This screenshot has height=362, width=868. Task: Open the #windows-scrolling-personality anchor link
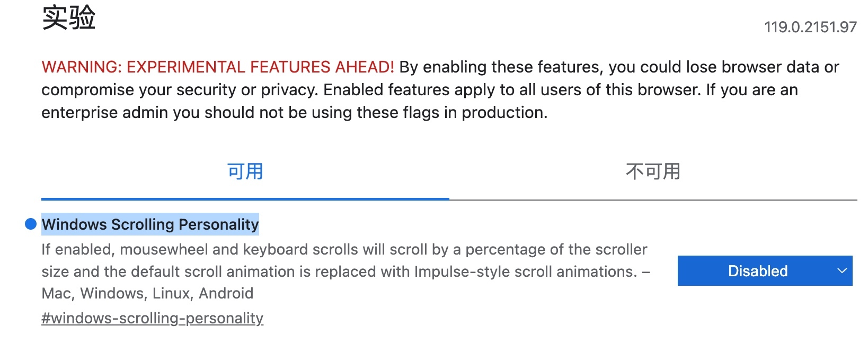[x=153, y=318]
